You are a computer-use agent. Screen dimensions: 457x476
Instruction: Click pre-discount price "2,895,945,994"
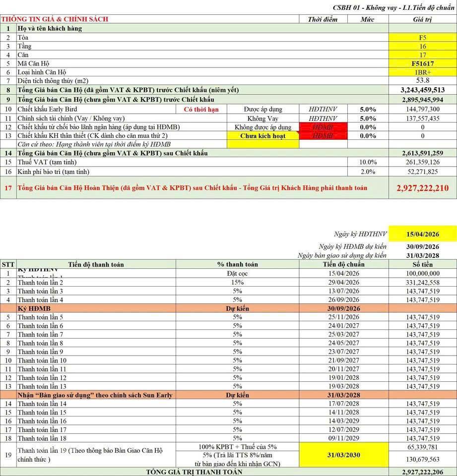(x=423, y=100)
